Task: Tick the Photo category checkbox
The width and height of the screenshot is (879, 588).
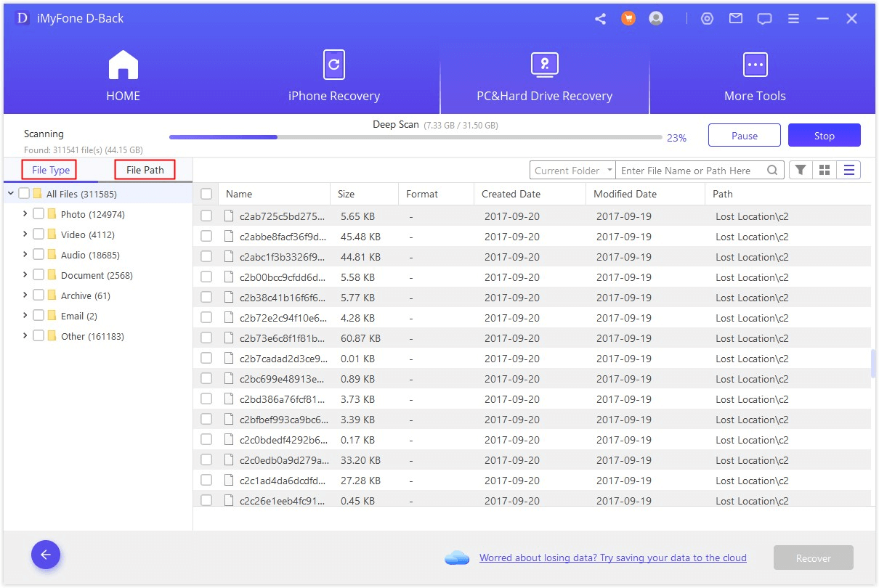Action: pyautogui.click(x=39, y=214)
